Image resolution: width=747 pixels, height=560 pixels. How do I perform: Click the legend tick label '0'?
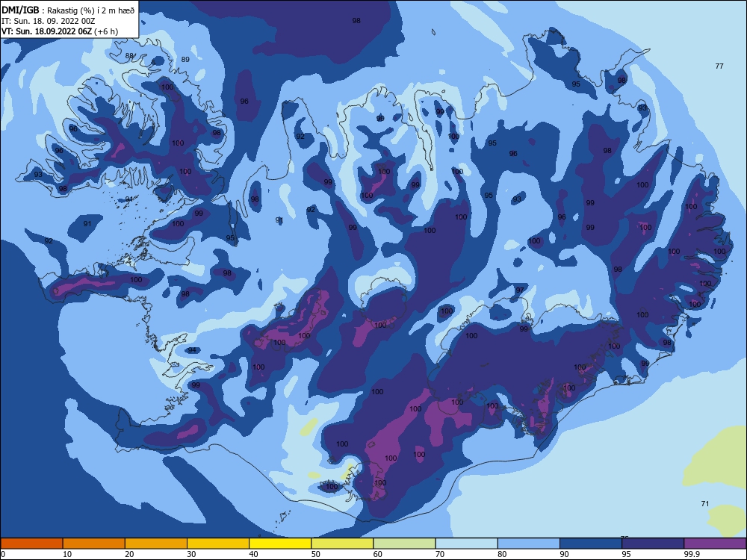[2, 554]
